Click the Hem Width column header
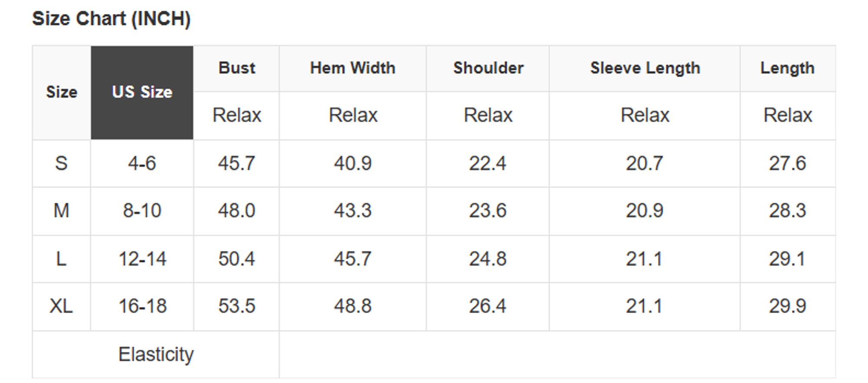Image resolution: width=868 pixels, height=383 pixels. click(x=352, y=68)
